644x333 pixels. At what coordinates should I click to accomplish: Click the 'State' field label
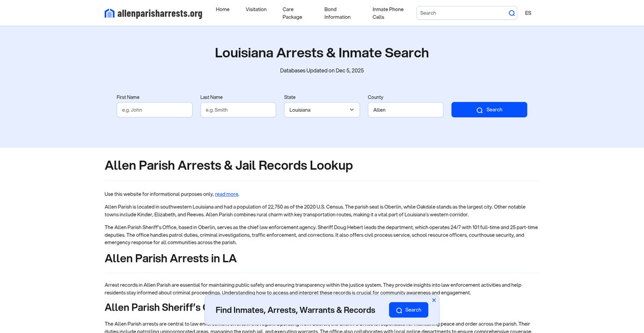[290, 97]
